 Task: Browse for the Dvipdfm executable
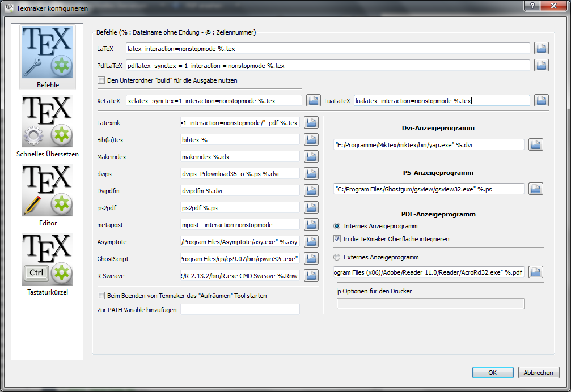311,190
